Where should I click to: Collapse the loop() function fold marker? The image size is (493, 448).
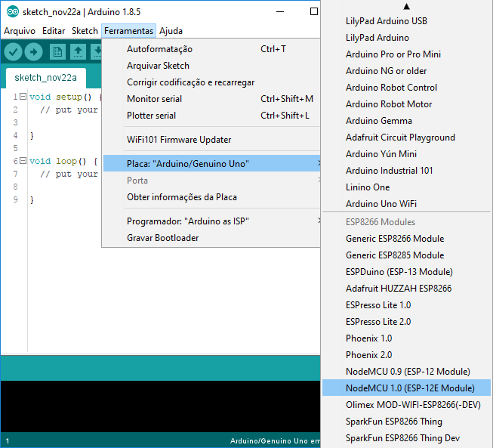pos(23,161)
